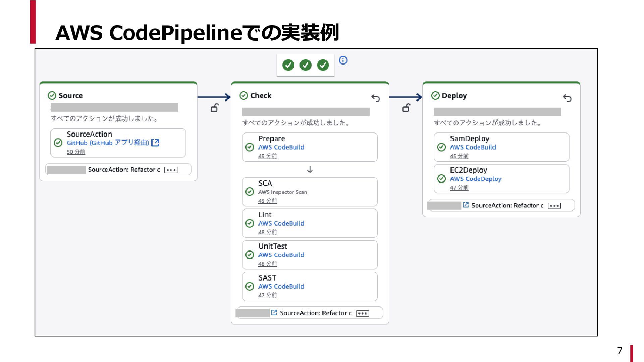
Task: Click 'SourceAction: Refactor c' text in Deploy footer
Action: pyautogui.click(x=507, y=205)
